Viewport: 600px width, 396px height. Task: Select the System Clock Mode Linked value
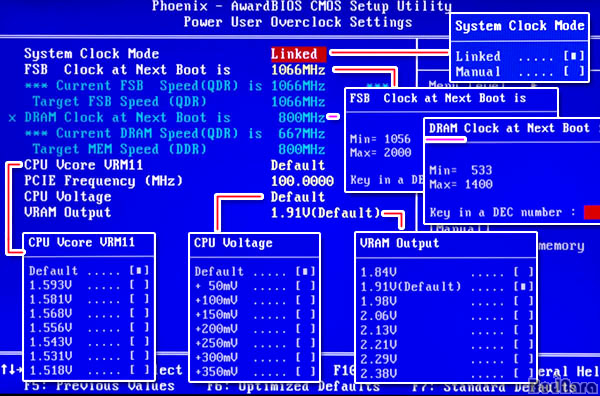[x=298, y=54]
